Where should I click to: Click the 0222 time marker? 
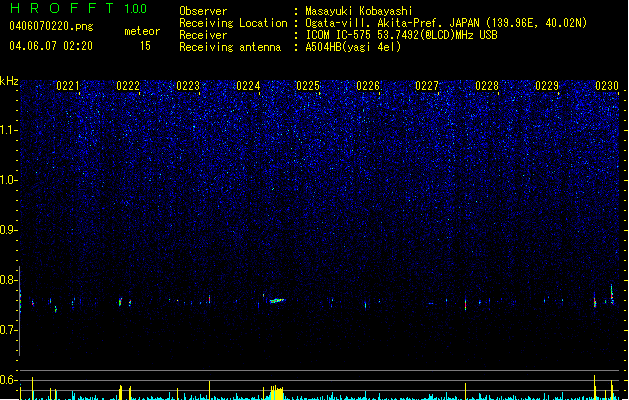click(128, 86)
